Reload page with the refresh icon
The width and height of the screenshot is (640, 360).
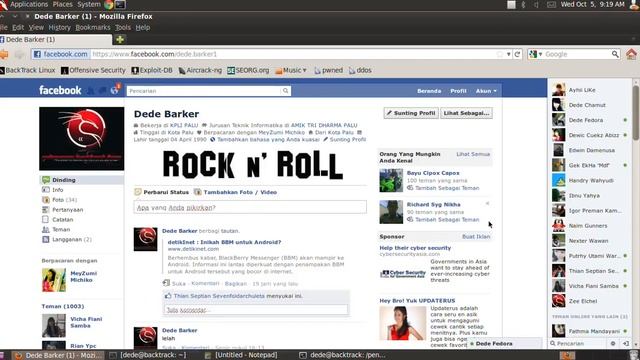tap(518, 54)
